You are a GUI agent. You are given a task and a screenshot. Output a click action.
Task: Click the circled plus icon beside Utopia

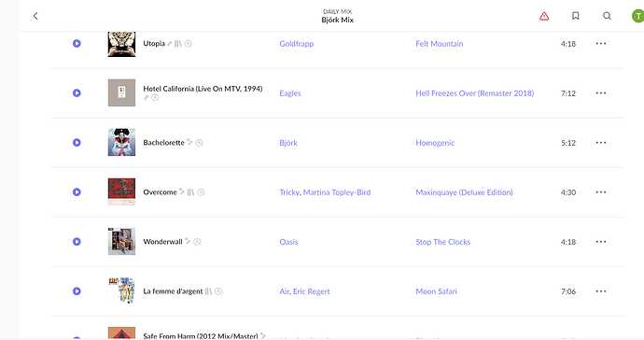pos(189,44)
